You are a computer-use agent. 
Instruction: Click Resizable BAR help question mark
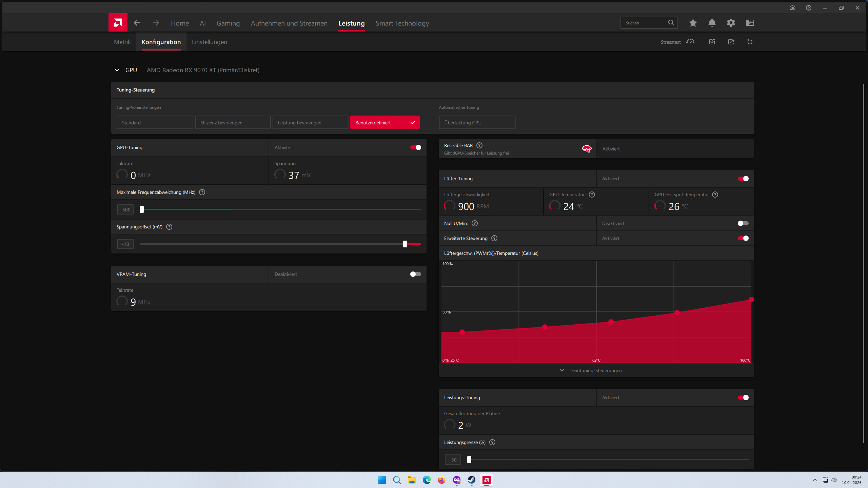[x=479, y=145]
